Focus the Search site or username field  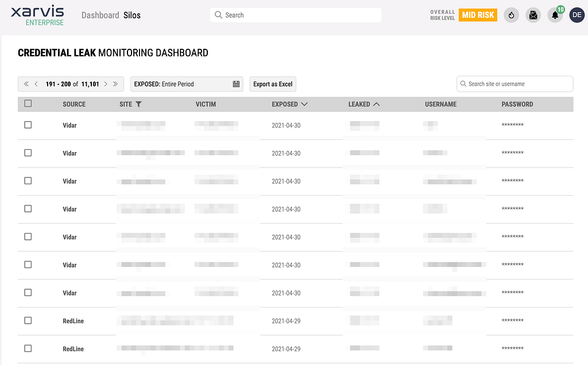tap(515, 84)
